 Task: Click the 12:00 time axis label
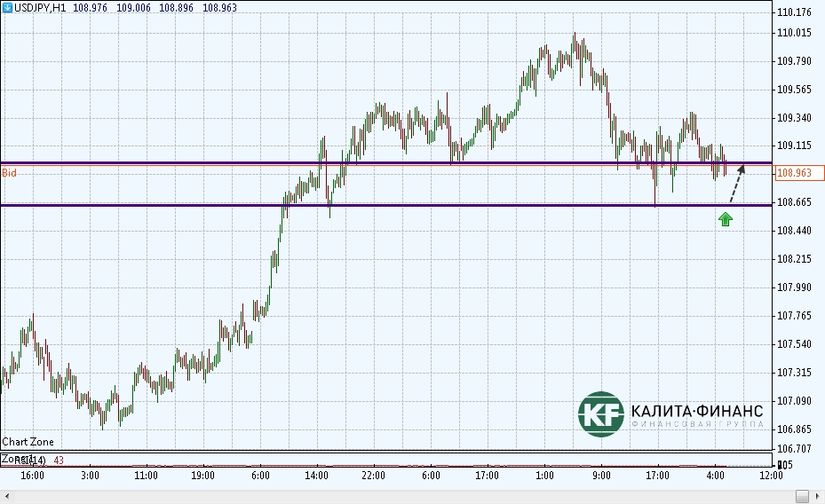click(771, 476)
